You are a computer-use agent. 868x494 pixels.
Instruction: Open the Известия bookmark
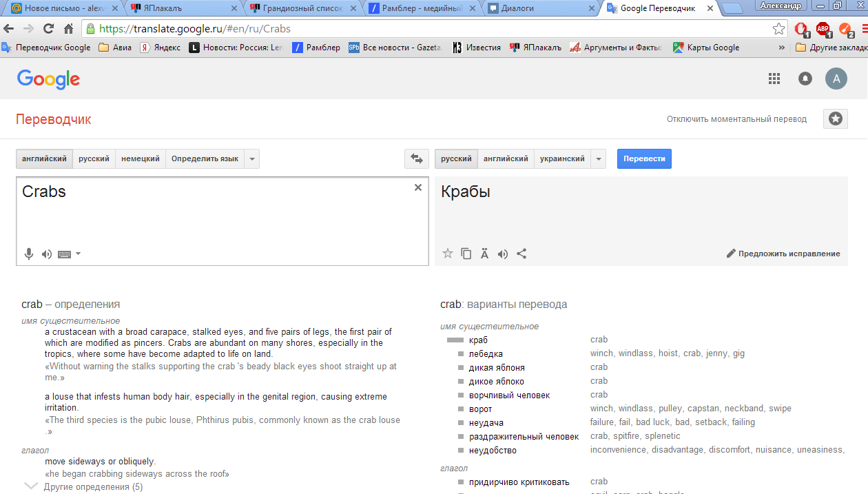point(476,48)
